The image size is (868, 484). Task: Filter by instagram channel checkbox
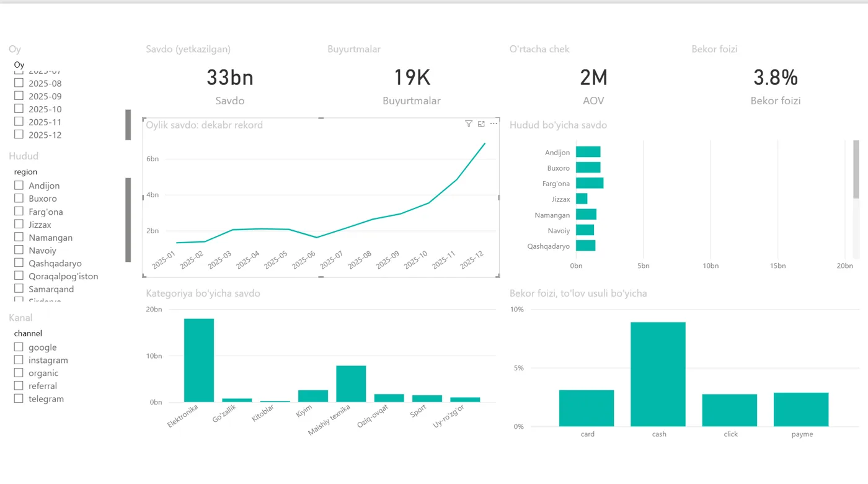(x=19, y=360)
